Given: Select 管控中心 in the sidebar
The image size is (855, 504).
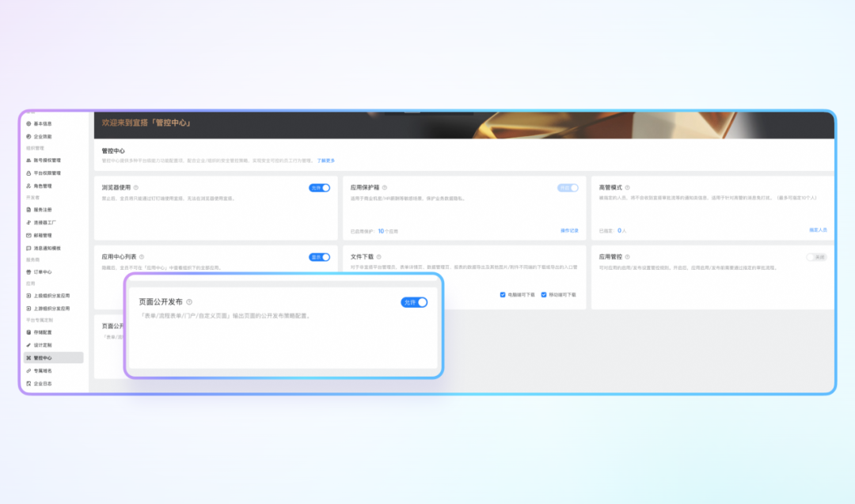Looking at the screenshot, I should pyautogui.click(x=54, y=358).
